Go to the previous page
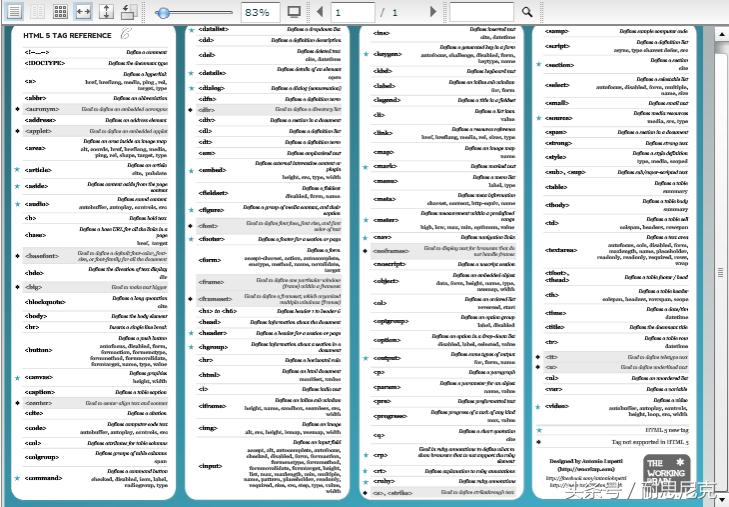Screen dimensions: 729x507 click(x=320, y=12)
